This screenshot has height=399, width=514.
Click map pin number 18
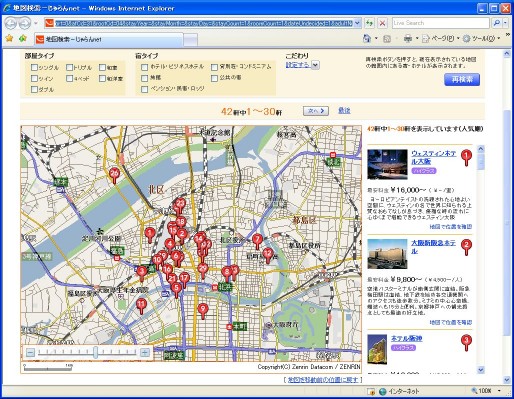click(181, 222)
